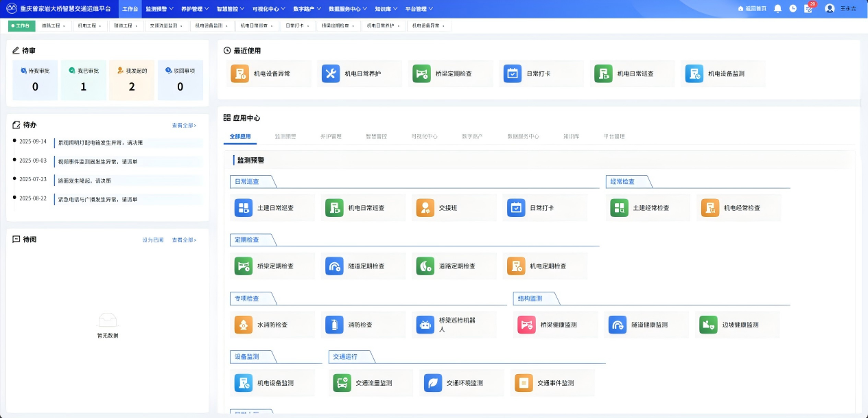Click 返回首页 in header

click(x=752, y=9)
